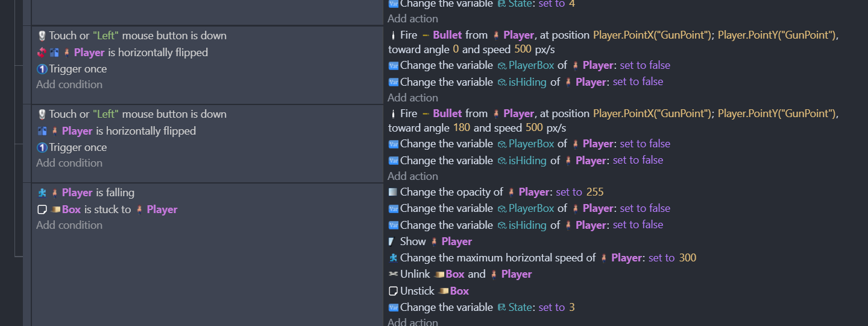
Task: Click "Add action" below the angle 180 bullet actions
Action: coord(412,176)
